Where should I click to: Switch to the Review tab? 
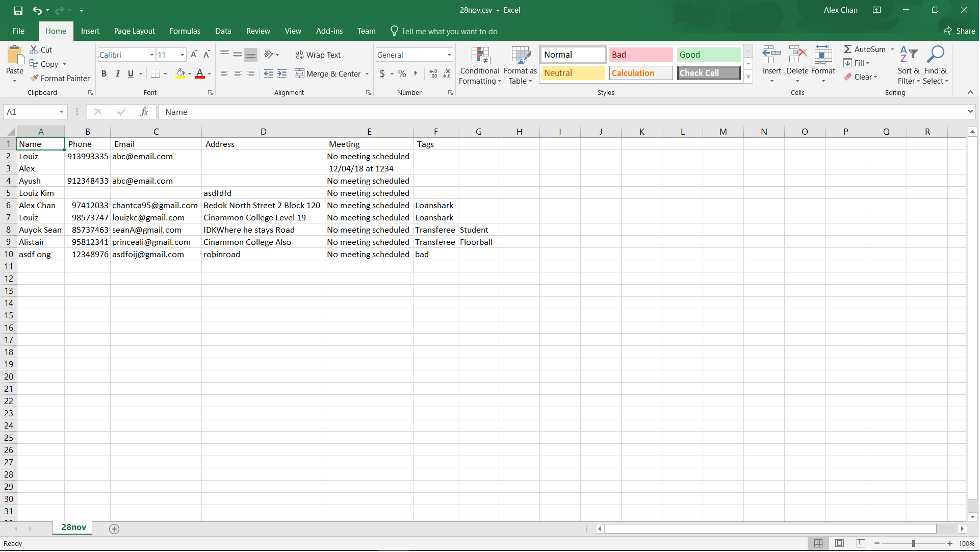click(x=259, y=31)
